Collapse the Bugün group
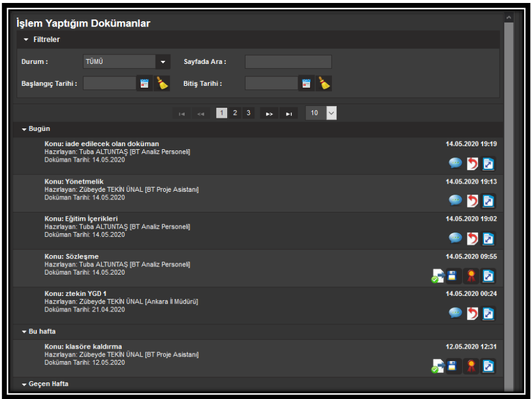The width and height of the screenshot is (532, 399). point(24,129)
